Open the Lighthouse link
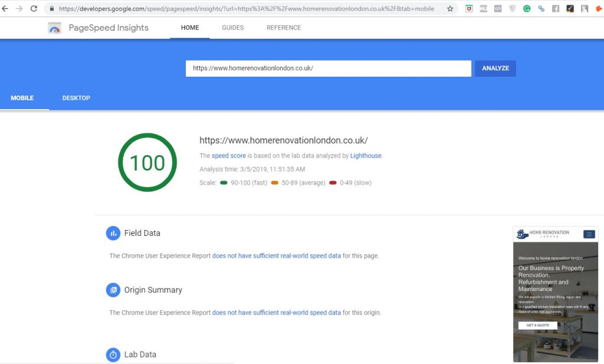The image size is (604, 364). point(366,155)
